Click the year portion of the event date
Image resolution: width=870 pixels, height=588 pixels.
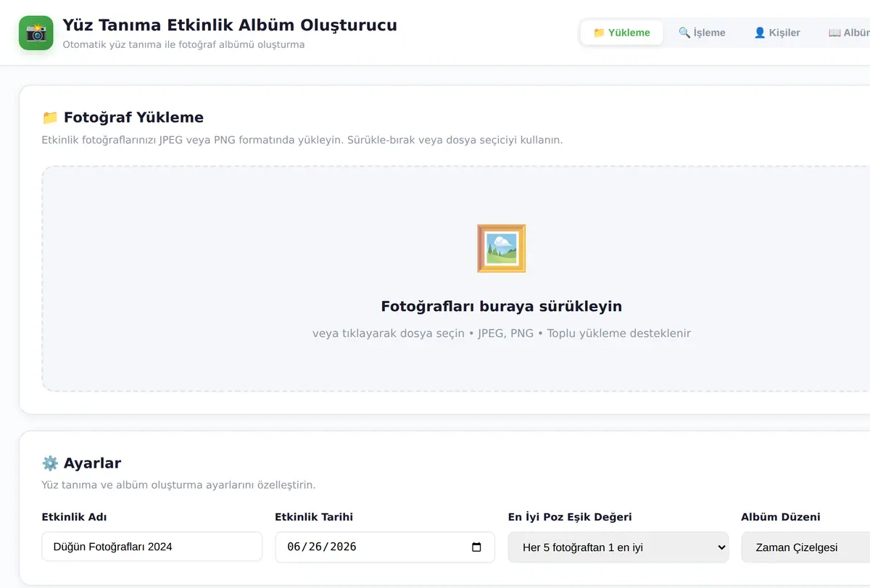pos(342,547)
